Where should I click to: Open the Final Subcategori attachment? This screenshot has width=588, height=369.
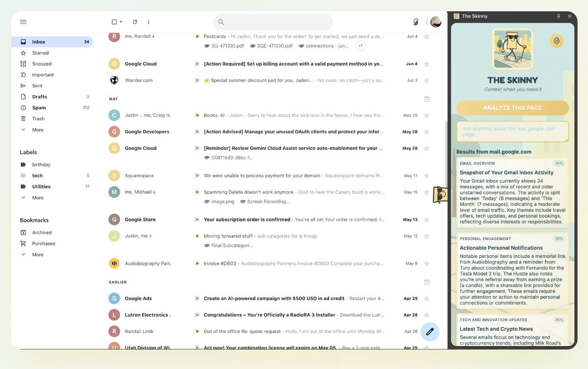[229, 246]
